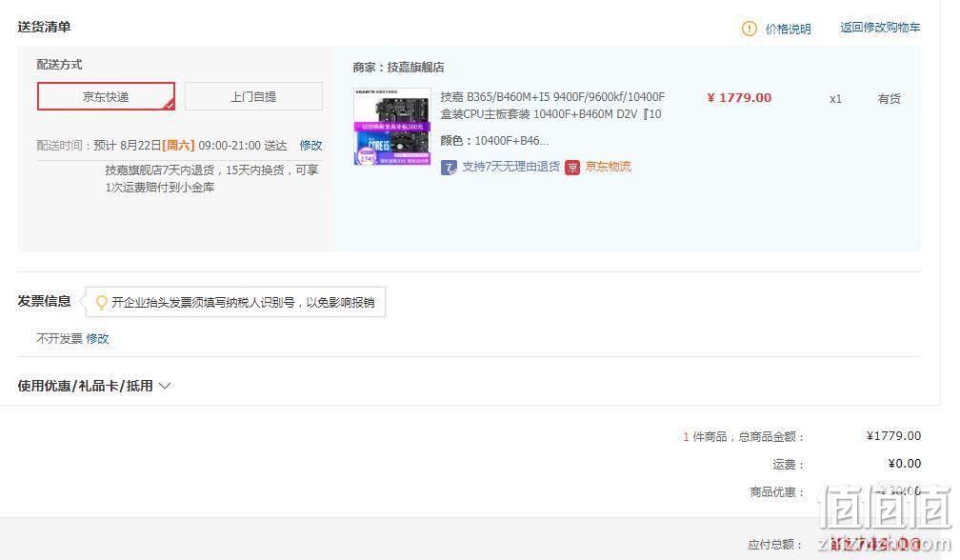Click 返回修改购物车 link
This screenshot has height=560, width=960.
pyautogui.click(x=880, y=28)
